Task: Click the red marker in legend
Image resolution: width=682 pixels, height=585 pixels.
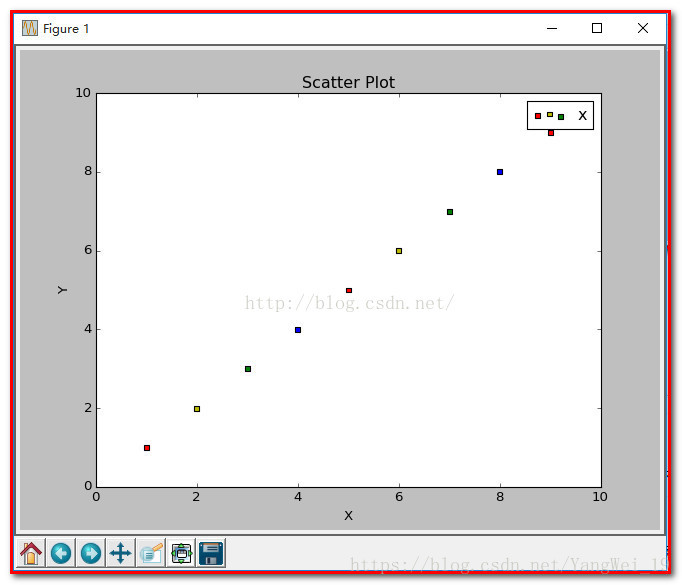Action: 538,116
